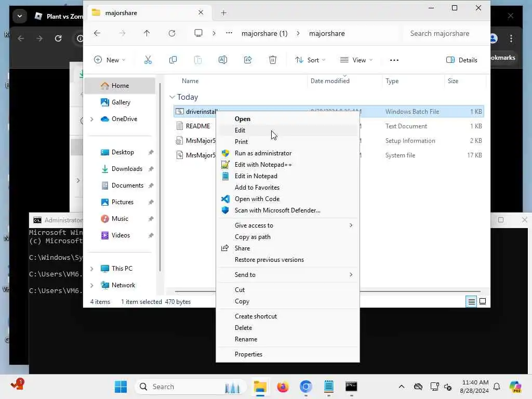
Task: Open the See more ellipsis in toolbar
Action: [x=394, y=60]
